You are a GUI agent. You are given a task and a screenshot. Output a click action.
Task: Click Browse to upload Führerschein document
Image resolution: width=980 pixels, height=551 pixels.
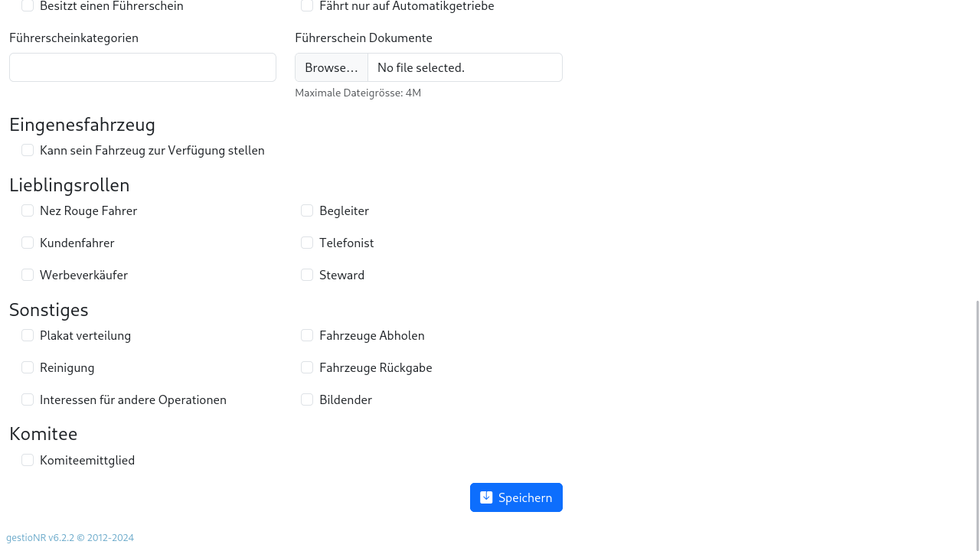pyautogui.click(x=332, y=67)
